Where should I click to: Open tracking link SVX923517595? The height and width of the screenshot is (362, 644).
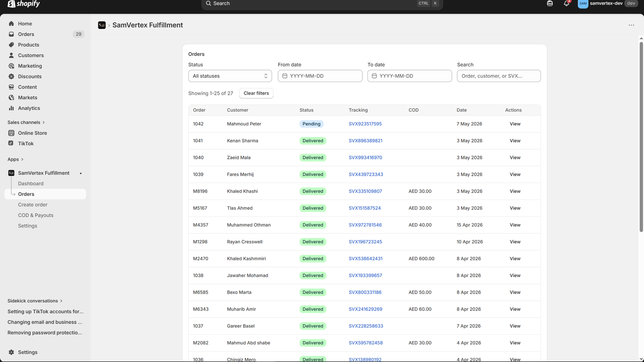point(365,124)
